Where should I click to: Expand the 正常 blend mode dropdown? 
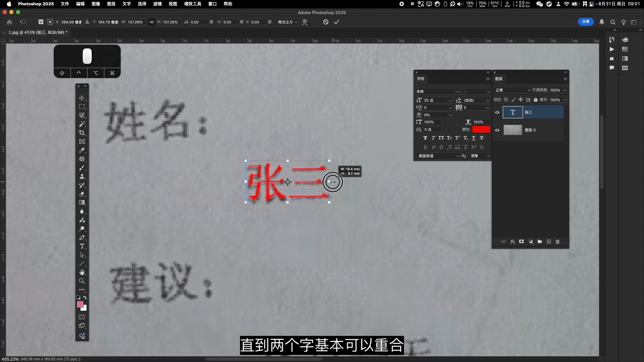[513, 90]
